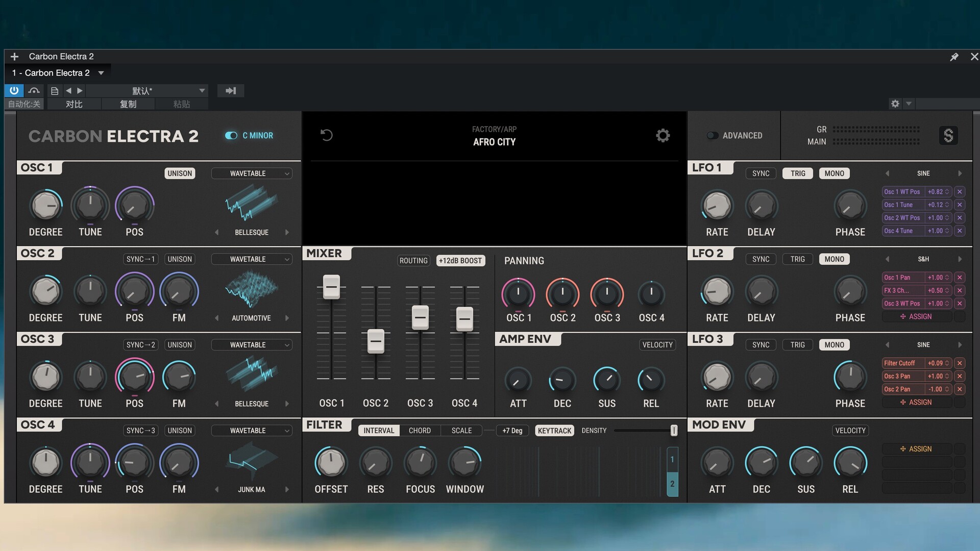Open the host plugin gear settings
Screen dimensions: 980x551
point(895,104)
